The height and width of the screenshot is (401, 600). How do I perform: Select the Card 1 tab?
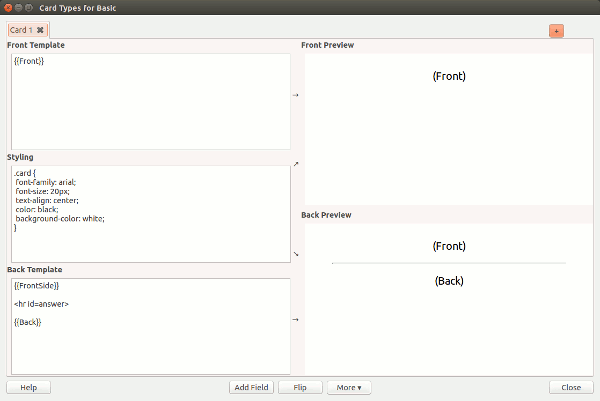click(21, 30)
